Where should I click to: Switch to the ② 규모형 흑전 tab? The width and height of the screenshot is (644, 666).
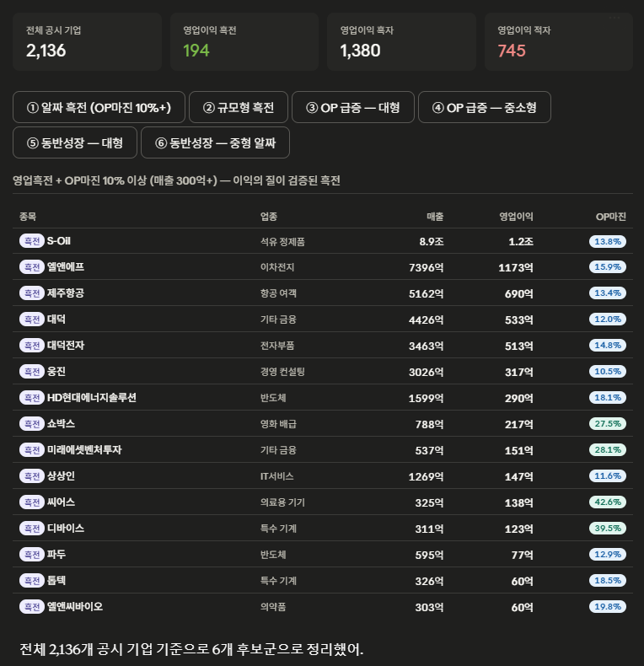pyautogui.click(x=239, y=107)
